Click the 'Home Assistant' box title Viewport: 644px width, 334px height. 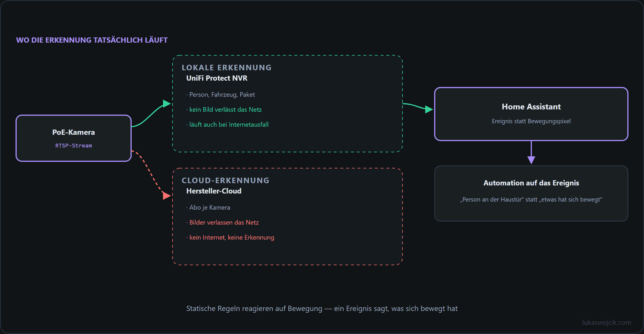[531, 107]
